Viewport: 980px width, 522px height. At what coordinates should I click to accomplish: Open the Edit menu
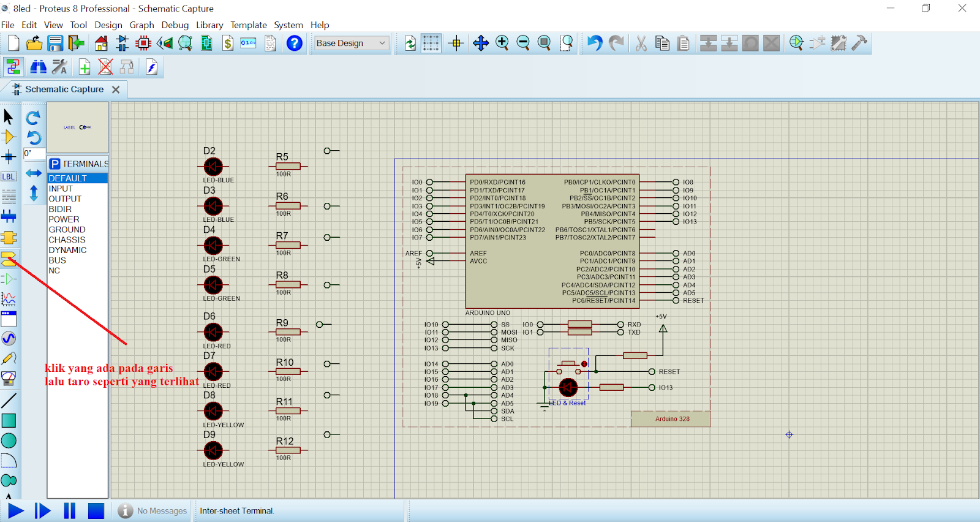pos(29,25)
